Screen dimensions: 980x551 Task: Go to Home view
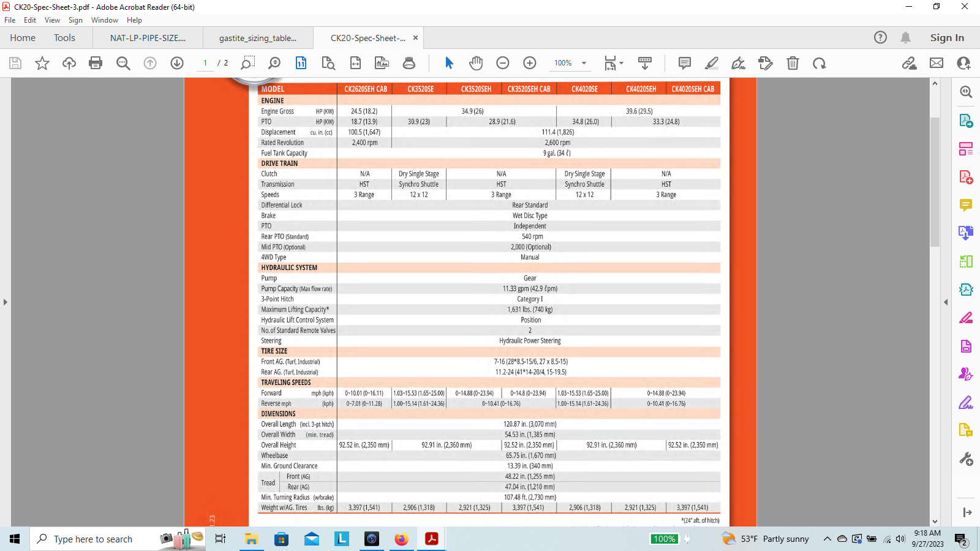pos(23,38)
